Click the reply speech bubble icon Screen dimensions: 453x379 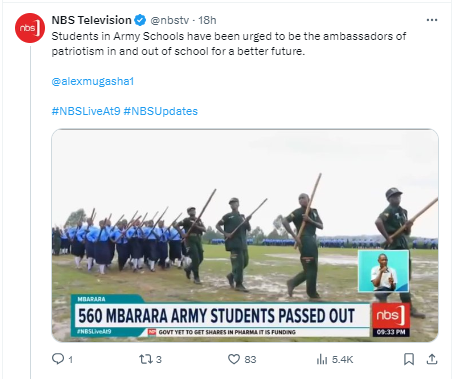pyautogui.click(x=58, y=359)
